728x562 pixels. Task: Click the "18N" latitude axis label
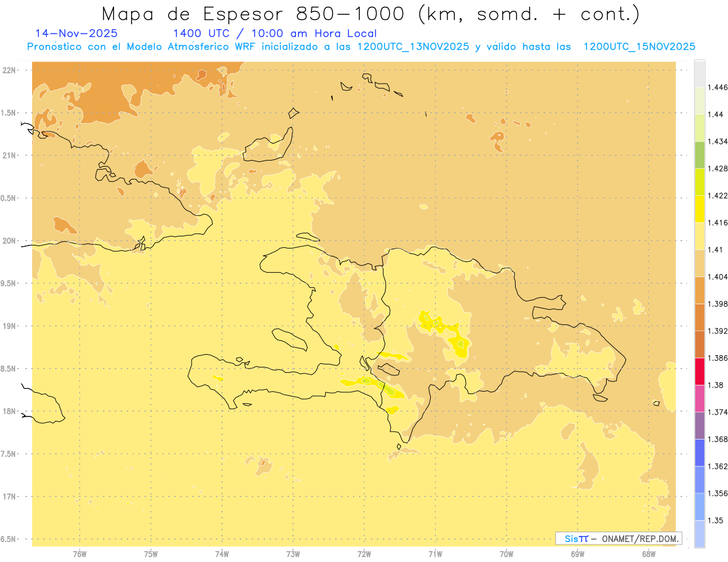(x=8, y=412)
